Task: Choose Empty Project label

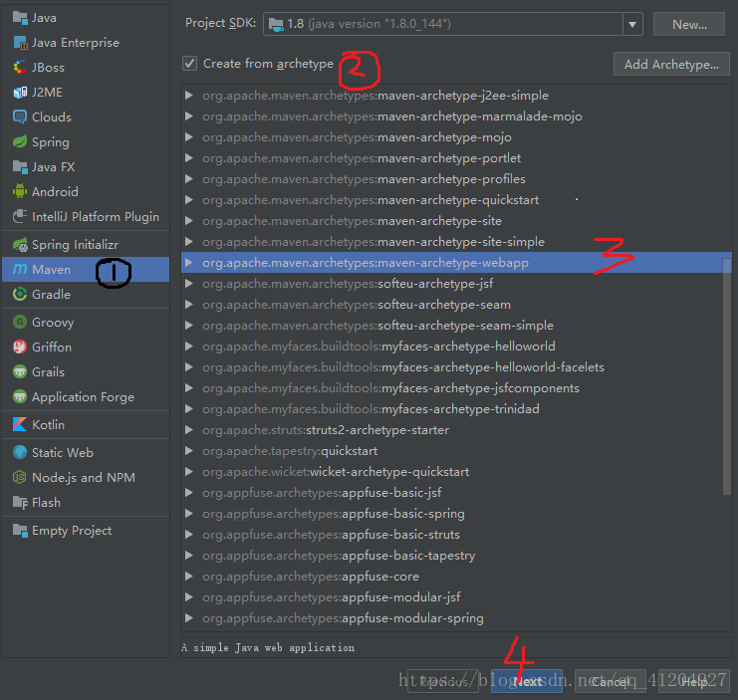Action: click(x=72, y=531)
